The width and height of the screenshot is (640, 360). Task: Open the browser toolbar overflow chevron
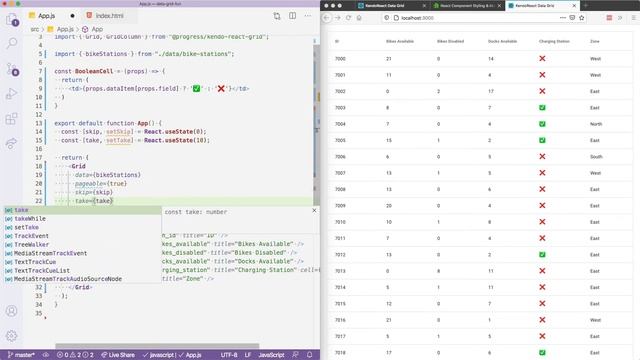pyautogui.click(x=620, y=18)
